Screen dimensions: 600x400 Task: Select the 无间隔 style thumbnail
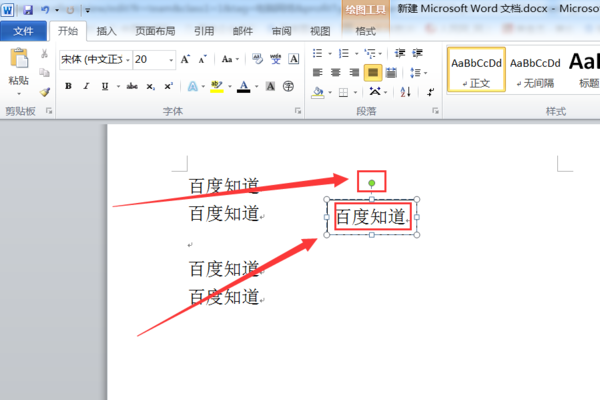click(x=535, y=70)
